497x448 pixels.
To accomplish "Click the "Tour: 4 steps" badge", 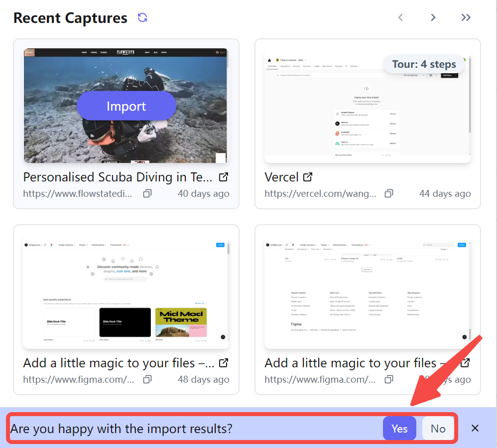I will click(424, 64).
